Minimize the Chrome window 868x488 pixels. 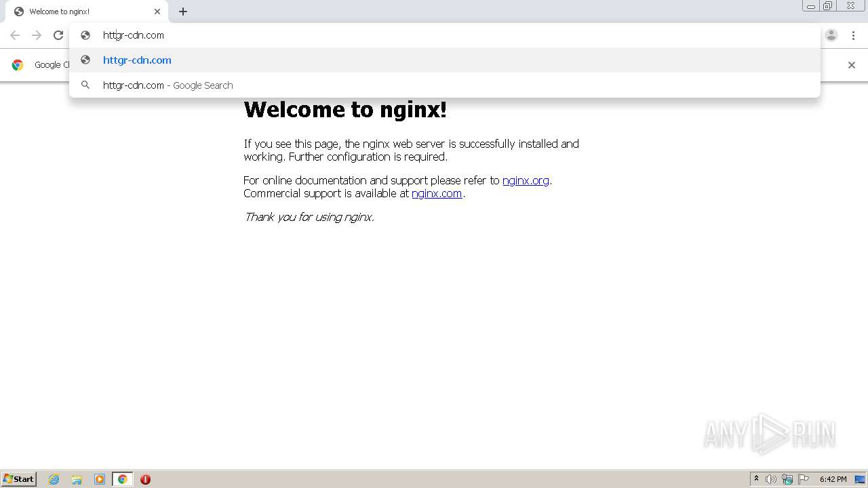click(811, 6)
